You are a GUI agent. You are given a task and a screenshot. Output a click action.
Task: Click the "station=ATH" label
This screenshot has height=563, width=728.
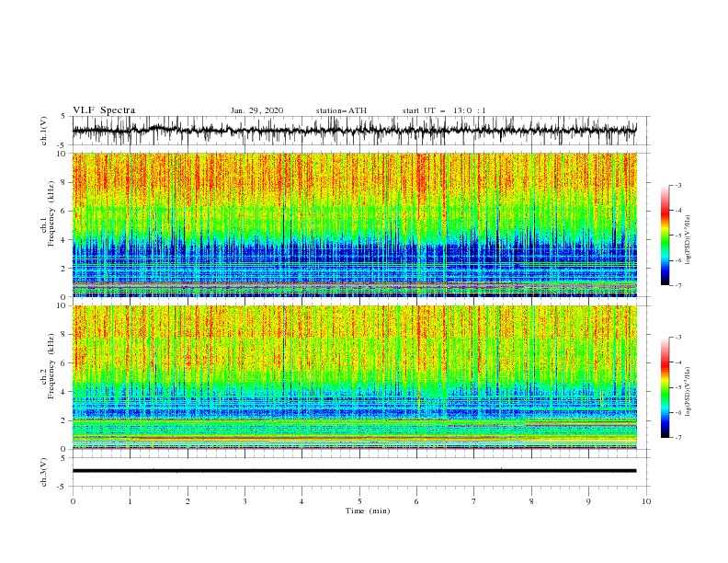pyautogui.click(x=341, y=110)
